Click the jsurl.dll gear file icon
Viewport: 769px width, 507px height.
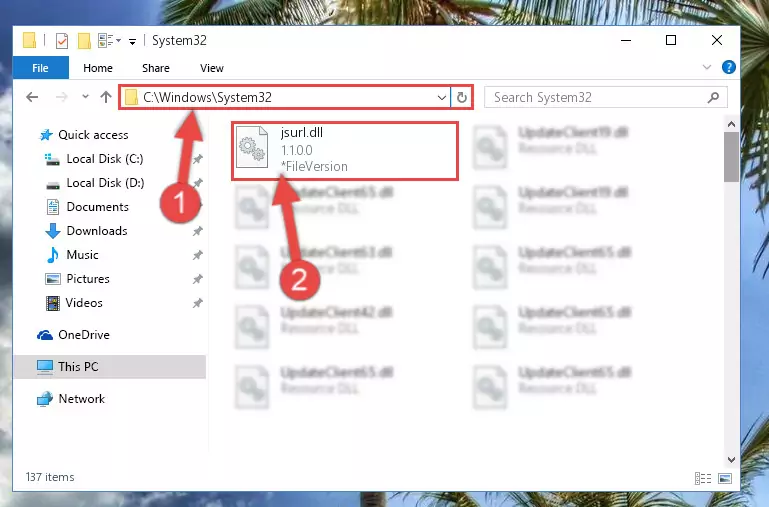(x=252, y=147)
